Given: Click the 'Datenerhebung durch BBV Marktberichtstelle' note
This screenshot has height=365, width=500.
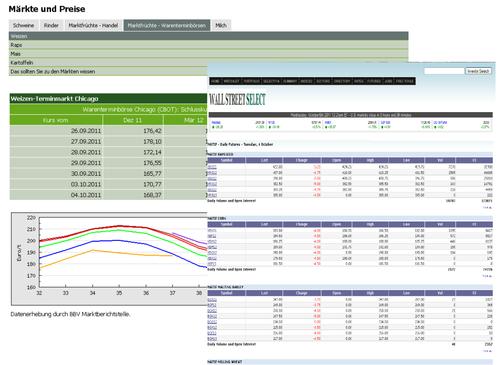Looking at the screenshot, I should click(70, 314).
